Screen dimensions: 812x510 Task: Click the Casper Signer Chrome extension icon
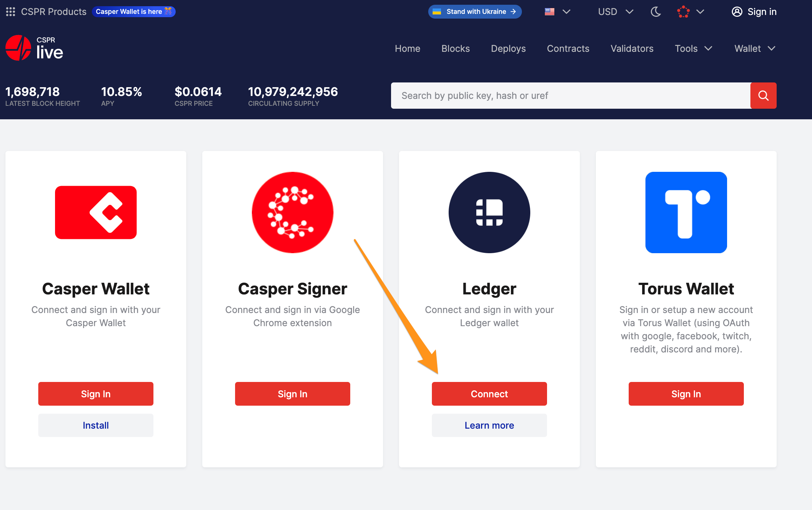click(x=292, y=213)
